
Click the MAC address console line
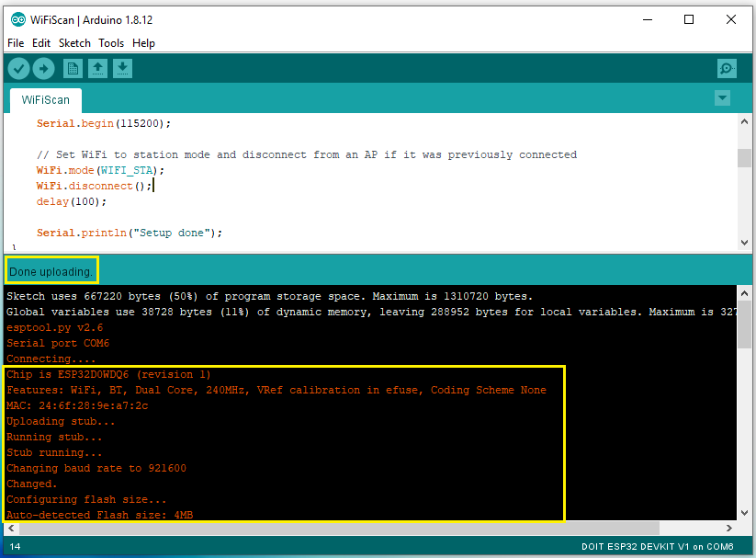tap(77, 405)
